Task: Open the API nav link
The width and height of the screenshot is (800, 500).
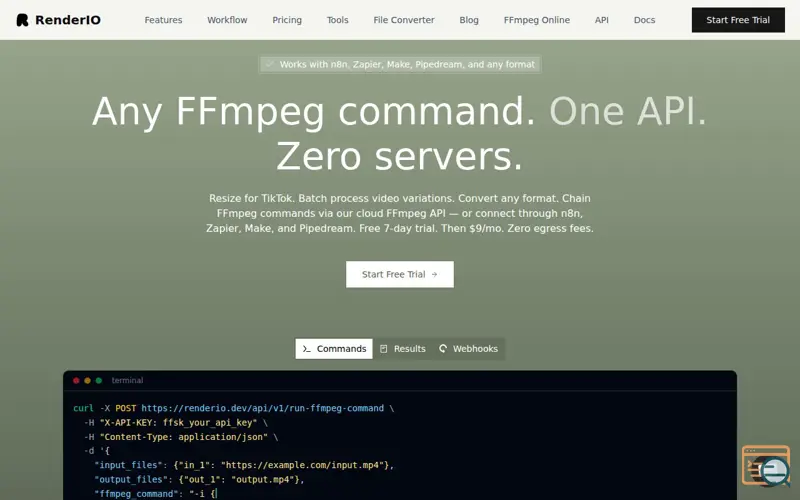Action: pos(602,20)
